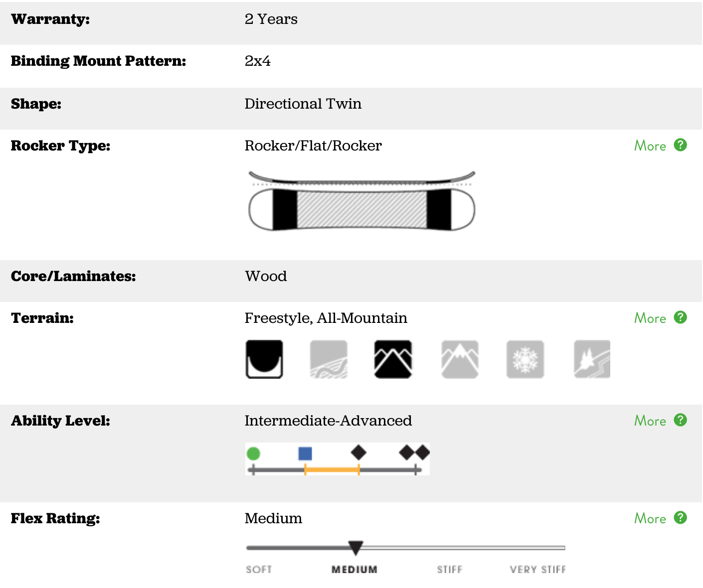Click the blue square intermediate symbol

coord(305,453)
